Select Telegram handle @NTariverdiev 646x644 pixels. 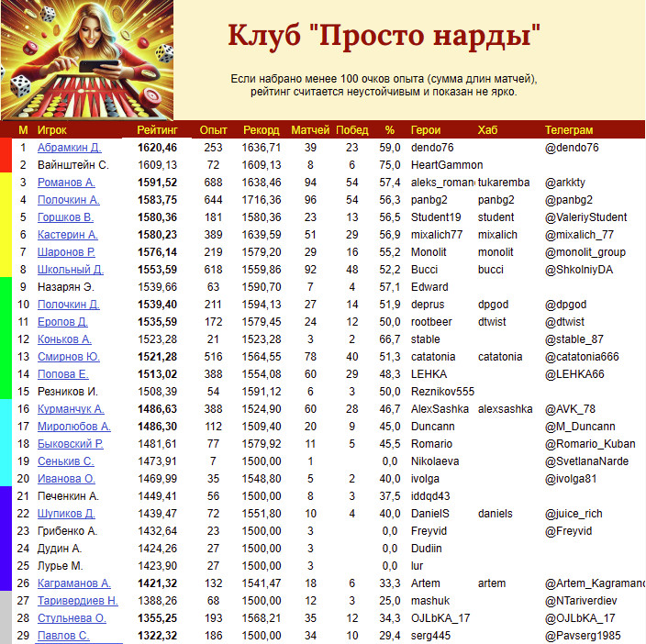point(581,601)
